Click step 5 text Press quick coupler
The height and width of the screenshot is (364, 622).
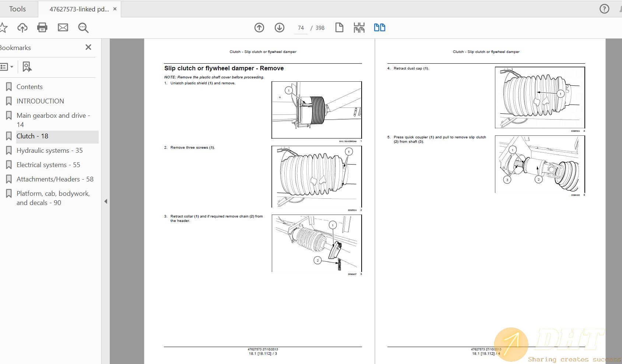(440, 139)
